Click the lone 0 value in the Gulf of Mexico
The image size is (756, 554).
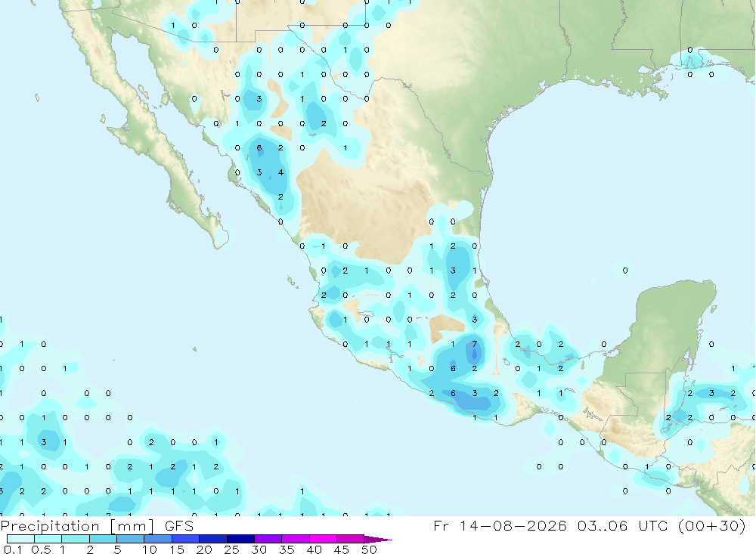(625, 271)
